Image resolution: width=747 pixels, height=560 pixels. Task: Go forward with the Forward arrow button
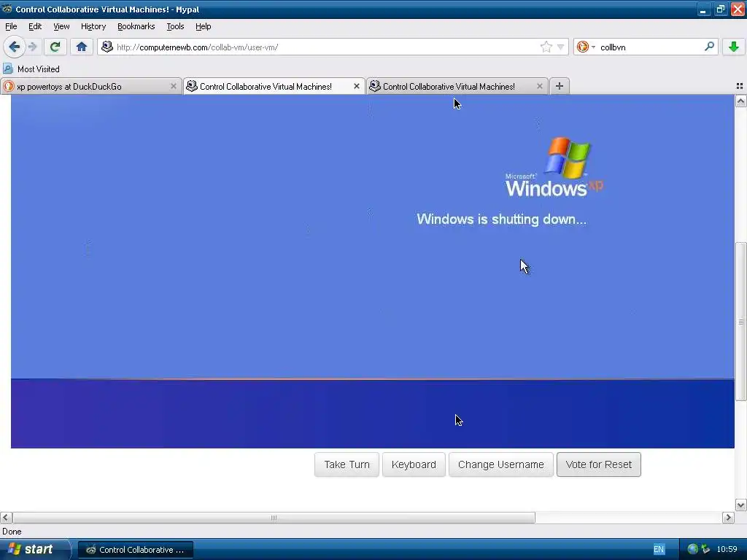pos(32,47)
